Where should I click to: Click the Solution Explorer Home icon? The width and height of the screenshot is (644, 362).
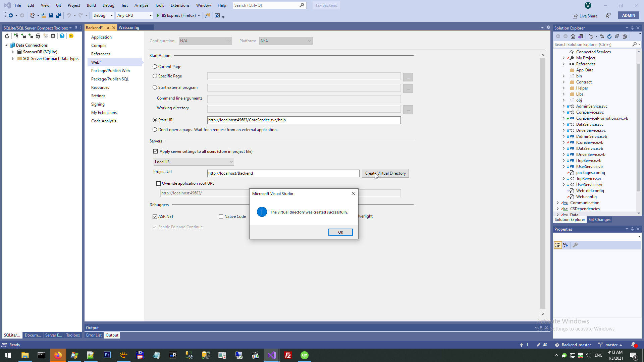(x=573, y=36)
